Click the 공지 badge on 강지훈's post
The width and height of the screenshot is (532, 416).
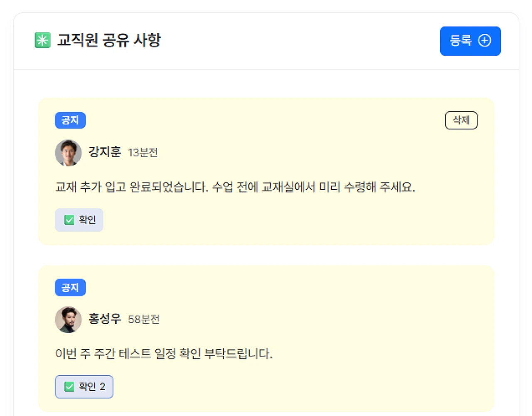70,120
